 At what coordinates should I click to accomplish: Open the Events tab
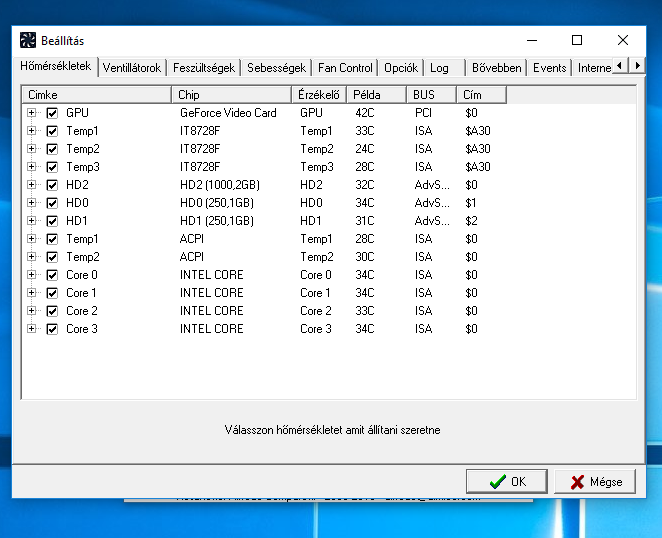(x=550, y=68)
